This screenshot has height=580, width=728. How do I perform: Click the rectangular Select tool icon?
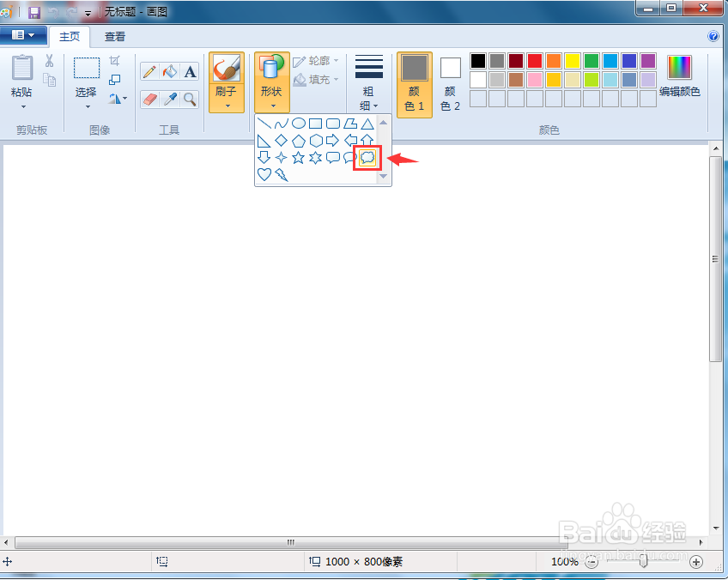[87, 68]
